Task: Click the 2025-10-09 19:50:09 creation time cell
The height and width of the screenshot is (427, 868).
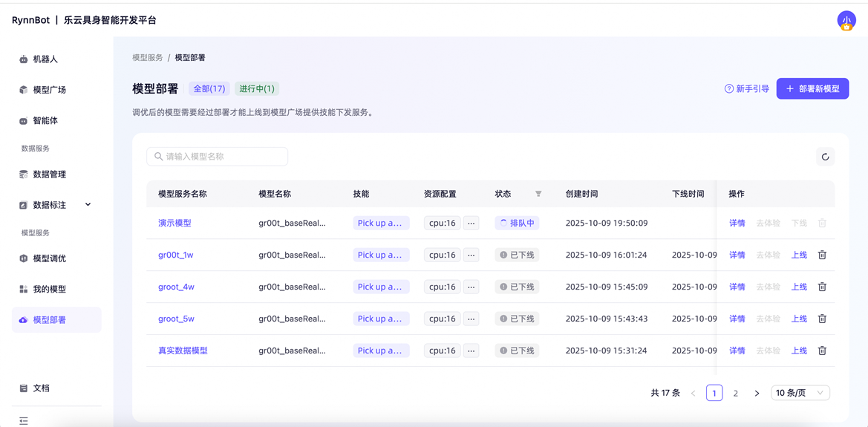Action: pyautogui.click(x=607, y=224)
